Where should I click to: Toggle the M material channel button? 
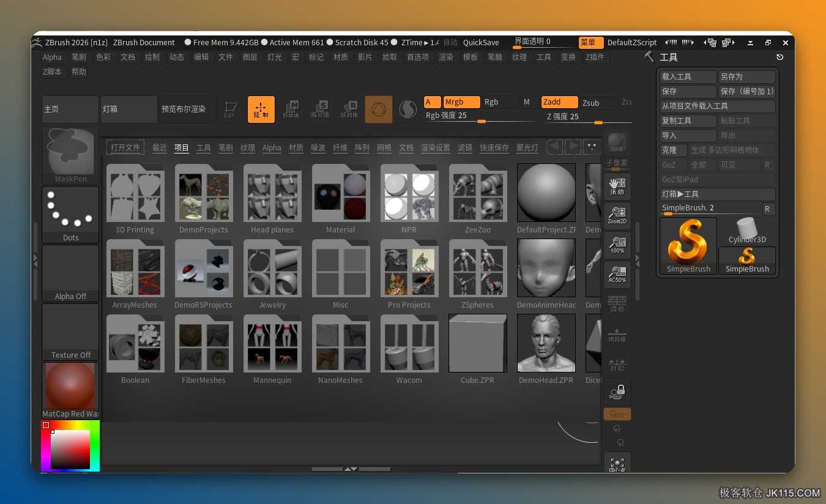[529, 102]
